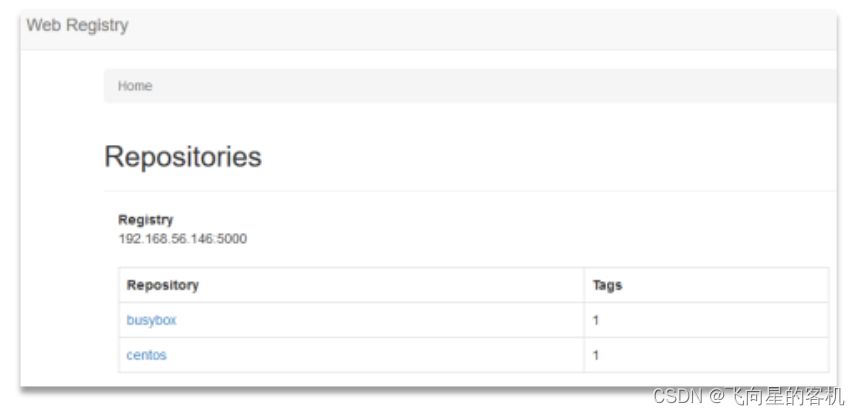
Task: Click the Repositories page heading
Action: (x=183, y=157)
